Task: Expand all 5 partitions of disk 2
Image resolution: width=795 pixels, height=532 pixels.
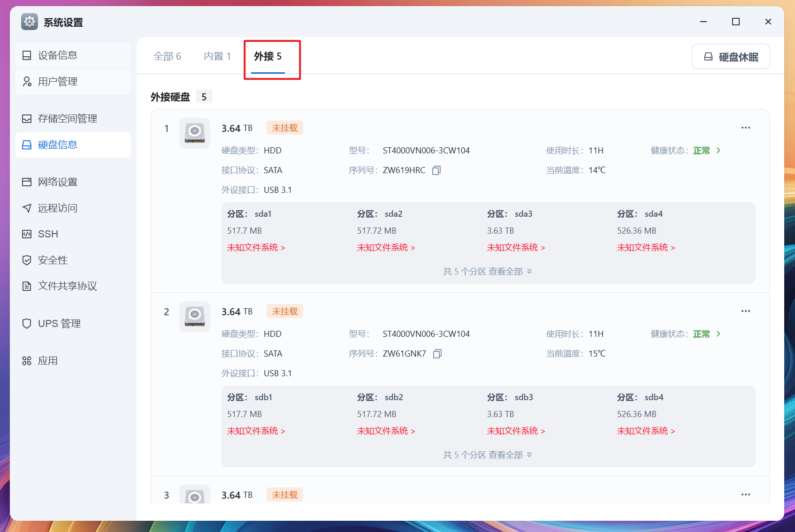Action: point(488,455)
